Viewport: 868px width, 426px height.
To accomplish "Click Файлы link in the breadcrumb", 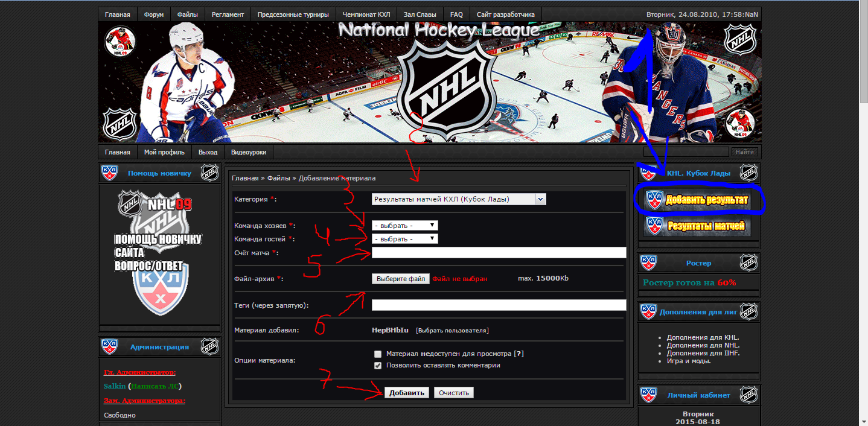I will [x=279, y=178].
